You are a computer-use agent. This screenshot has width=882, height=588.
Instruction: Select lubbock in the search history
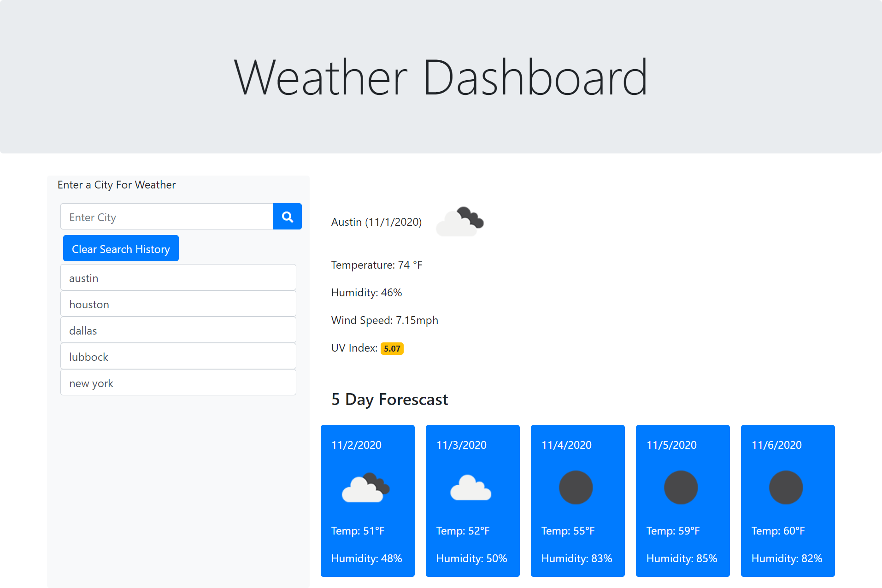click(x=178, y=356)
